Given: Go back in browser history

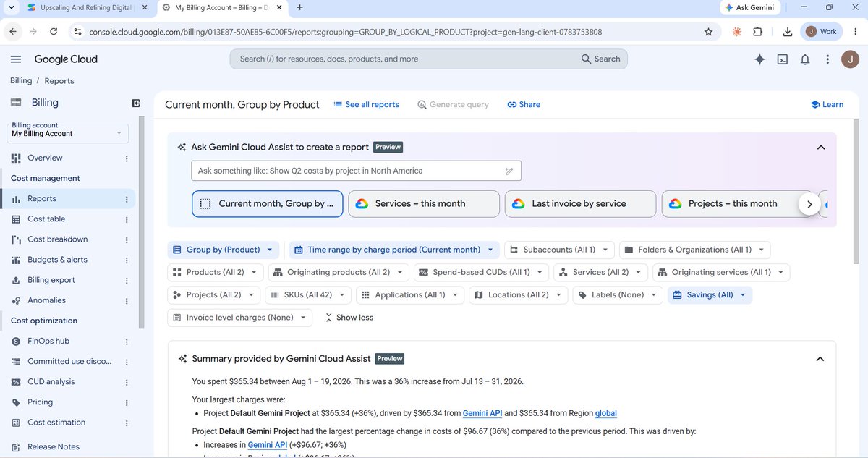Looking at the screenshot, I should click(12, 32).
